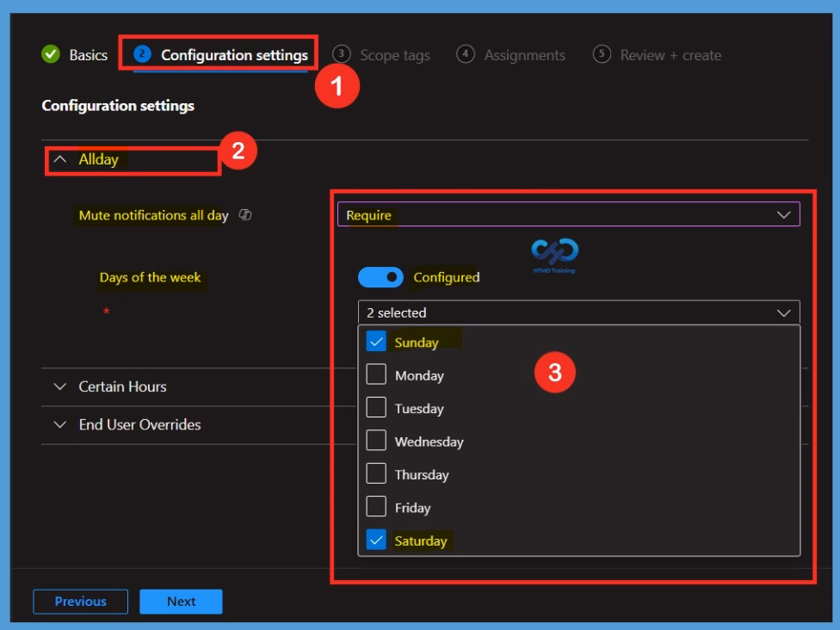Jump to the Review + create tab
The height and width of the screenshot is (630, 840).
(670, 55)
